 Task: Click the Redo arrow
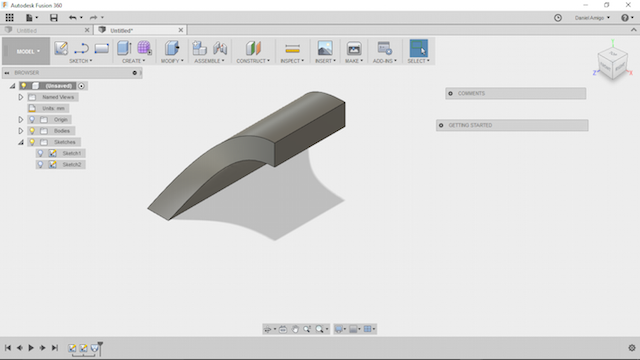pos(93,18)
